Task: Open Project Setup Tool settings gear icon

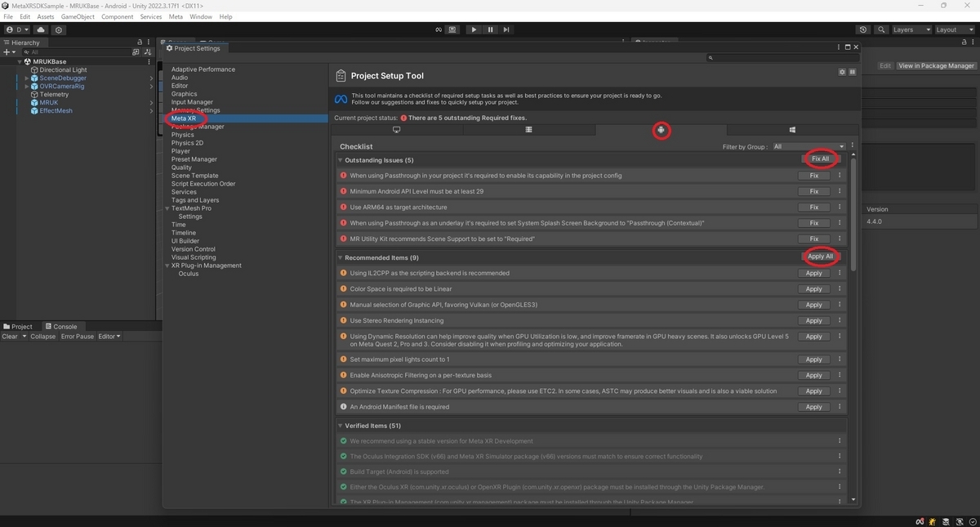Action: [842, 72]
